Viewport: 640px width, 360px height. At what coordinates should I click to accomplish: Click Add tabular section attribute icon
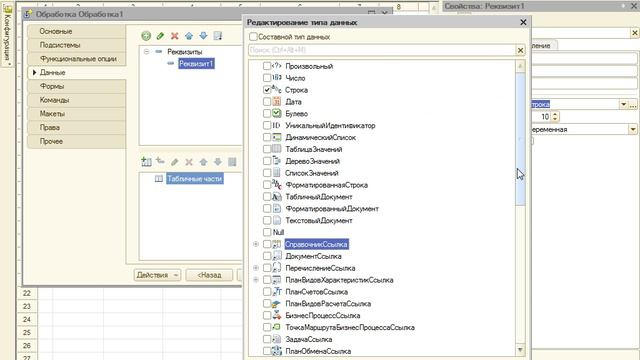tap(160, 162)
